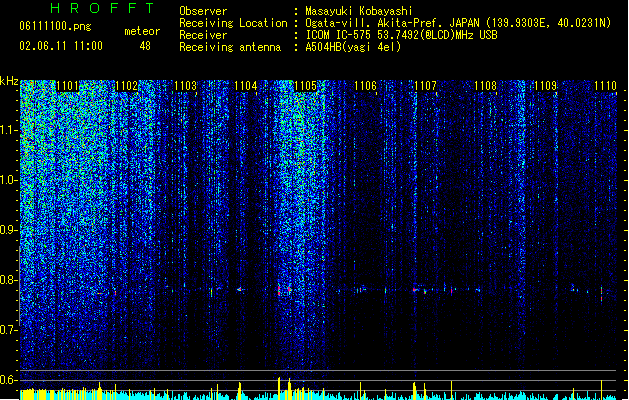629x400 pixels.
Task: Click the Receiver label
Action: (203, 35)
